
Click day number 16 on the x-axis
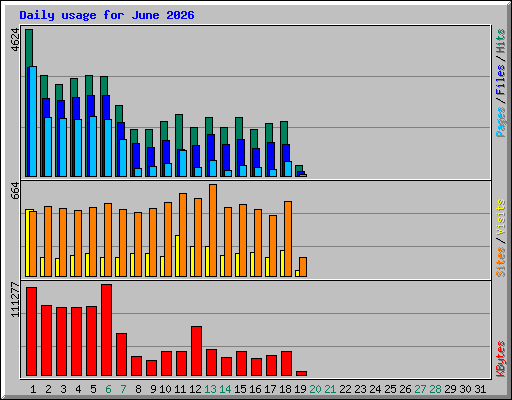[255, 389]
